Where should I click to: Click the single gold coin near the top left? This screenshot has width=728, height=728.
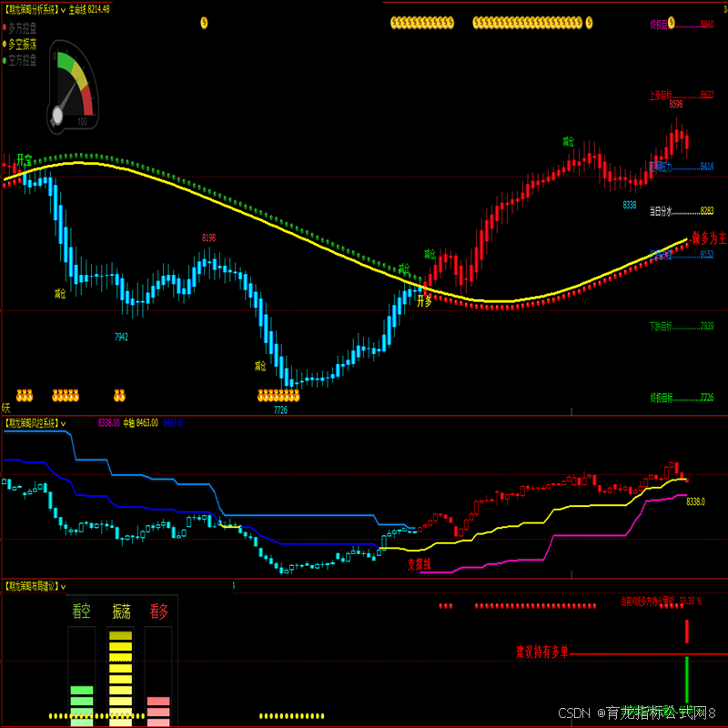coord(204,22)
